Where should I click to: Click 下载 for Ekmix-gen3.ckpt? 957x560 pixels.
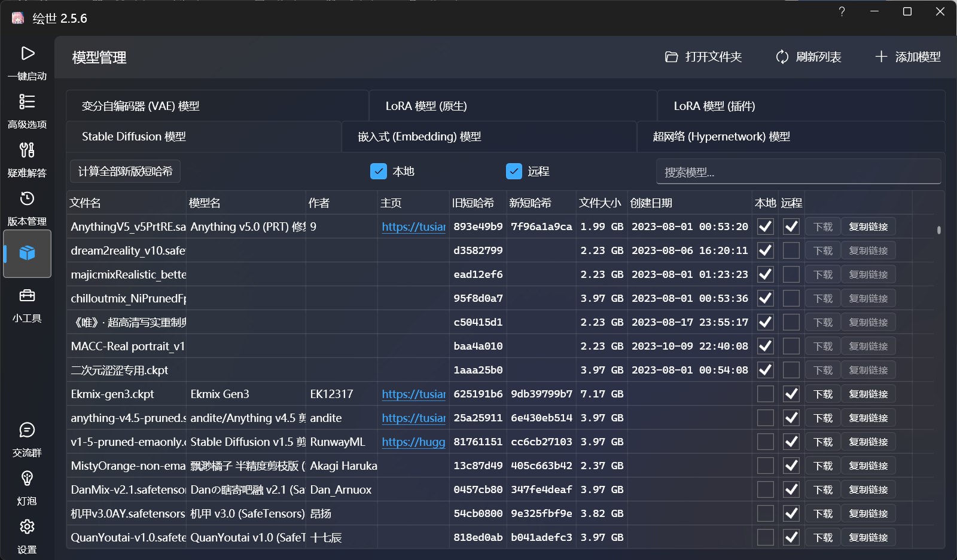pos(823,394)
